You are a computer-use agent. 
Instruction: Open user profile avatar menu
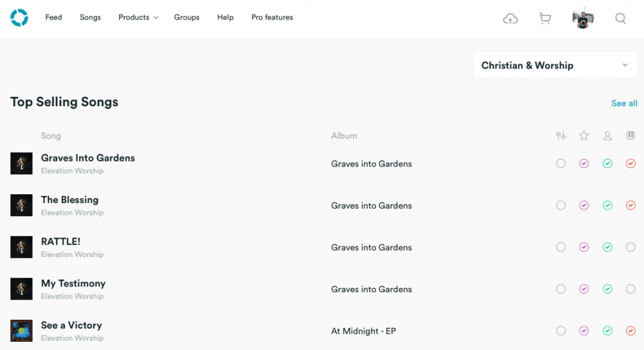(x=582, y=18)
